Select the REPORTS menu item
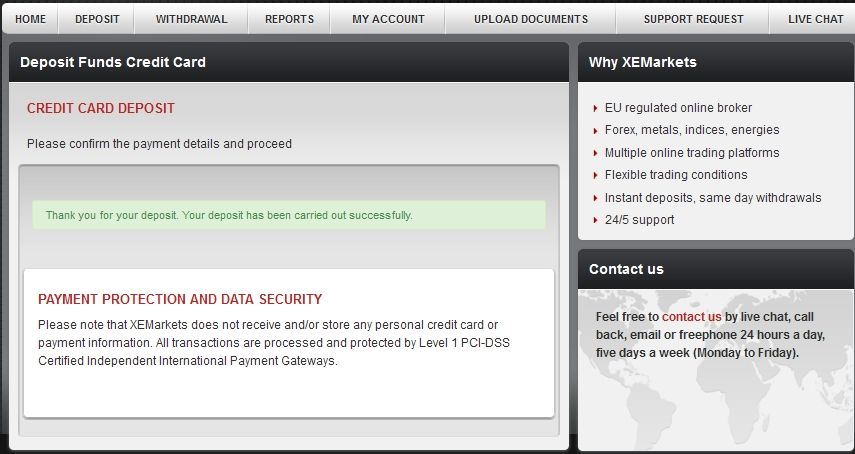Image resolution: width=855 pixels, height=454 pixels. pos(290,19)
